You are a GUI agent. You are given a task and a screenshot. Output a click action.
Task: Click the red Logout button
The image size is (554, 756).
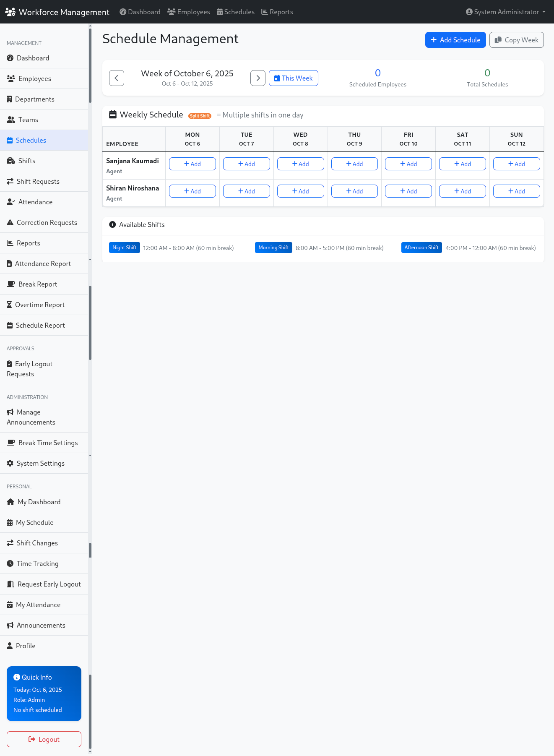click(44, 739)
